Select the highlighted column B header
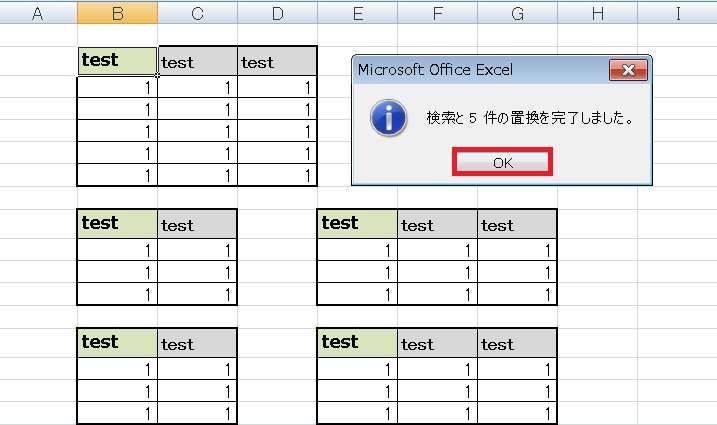 coord(117,13)
